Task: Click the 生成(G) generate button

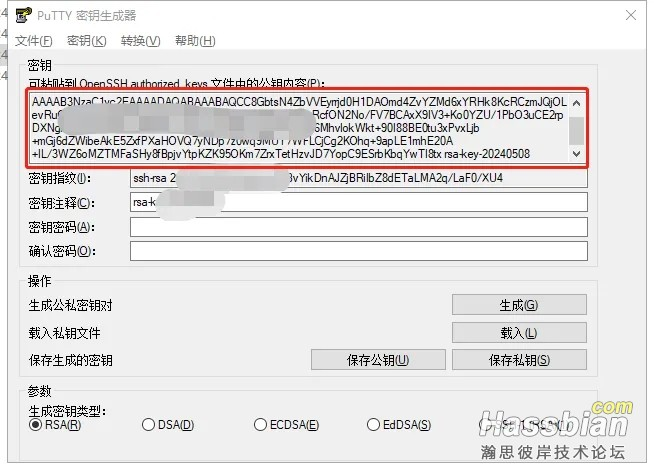Action: point(519,305)
